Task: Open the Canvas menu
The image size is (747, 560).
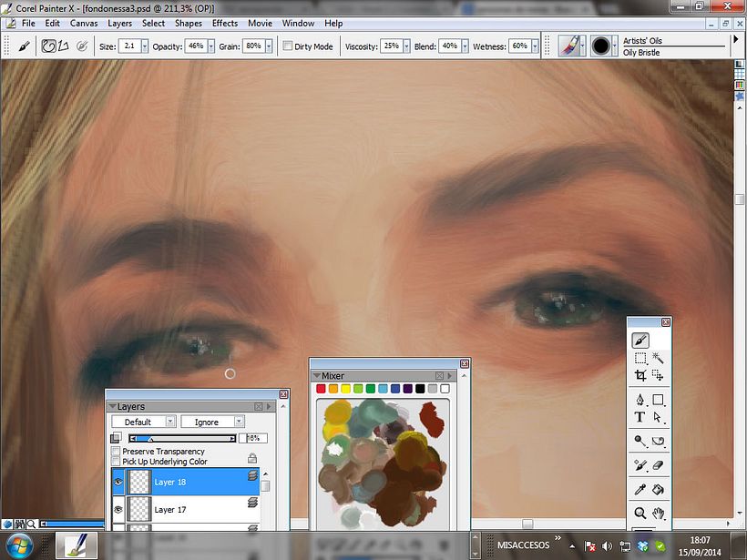Action: (x=84, y=23)
